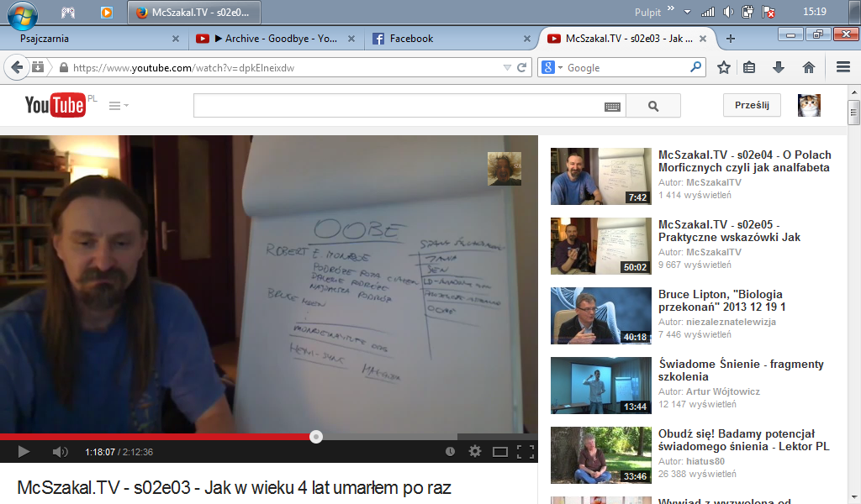861x504 pixels.
Task: Open Google search engine dropdown
Action: point(552,67)
